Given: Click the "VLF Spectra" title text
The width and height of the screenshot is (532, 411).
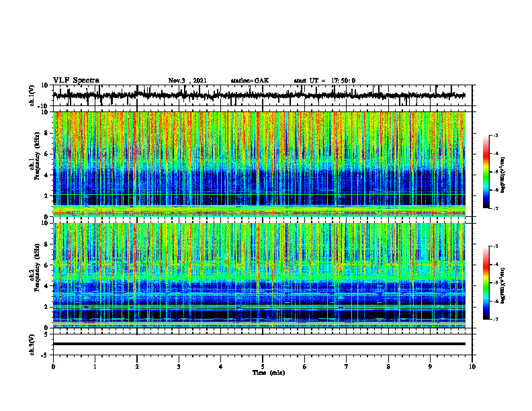Looking at the screenshot, I should (76, 80).
